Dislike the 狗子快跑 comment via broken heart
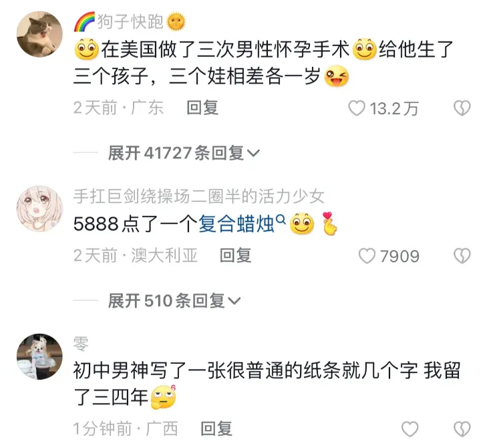 tap(462, 108)
